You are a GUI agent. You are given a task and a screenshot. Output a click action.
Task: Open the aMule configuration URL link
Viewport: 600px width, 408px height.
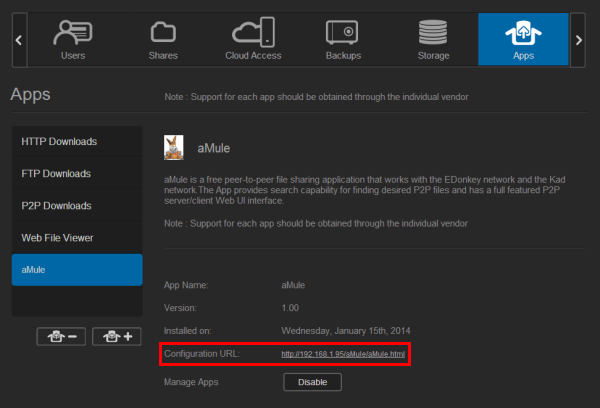tap(343, 354)
